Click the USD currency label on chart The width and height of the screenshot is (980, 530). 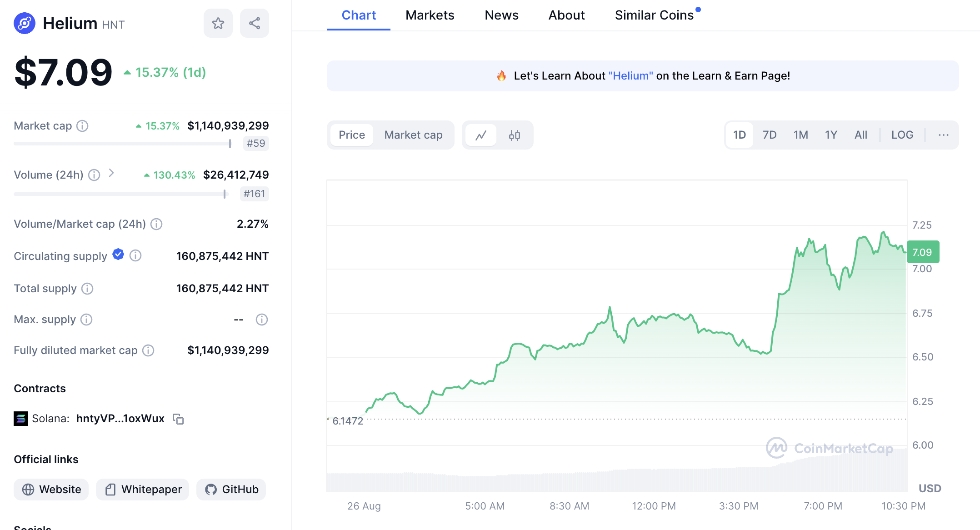[930, 489]
